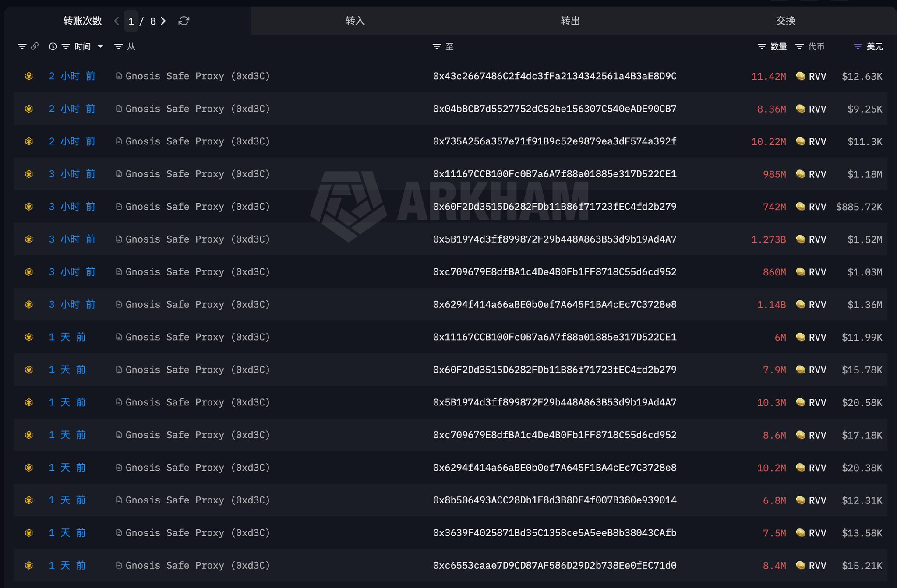
Task: Select the 转账次数 tab
Action: [x=82, y=21]
